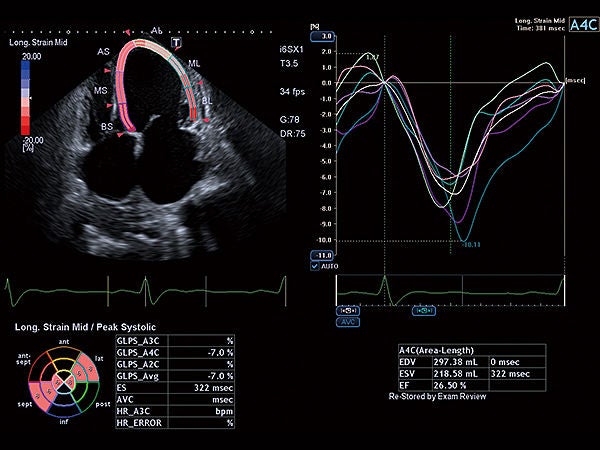This screenshot has width=600, height=450.
Task: Click the Long. Strain Mid / Peak Systolic heading
Action: coord(85,327)
